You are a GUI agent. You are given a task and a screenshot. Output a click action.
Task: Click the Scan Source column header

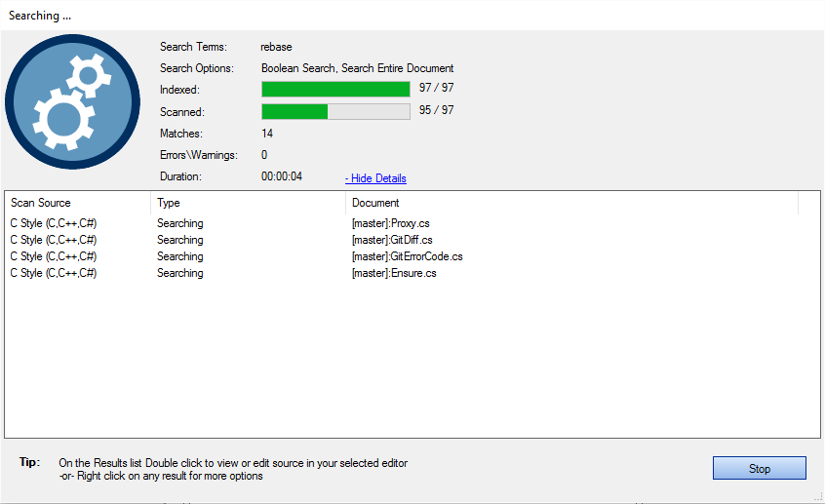pos(77,203)
